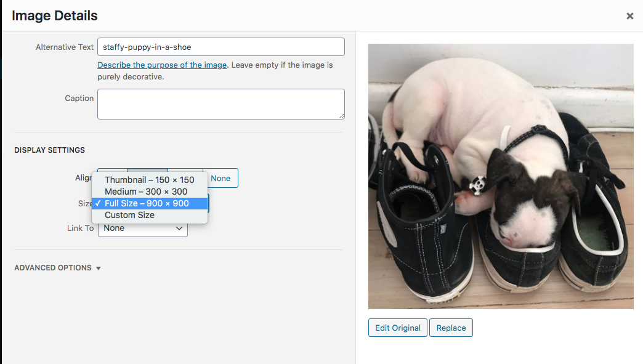The width and height of the screenshot is (643, 364).
Task: Open the Link To dropdown
Action: [x=143, y=229]
